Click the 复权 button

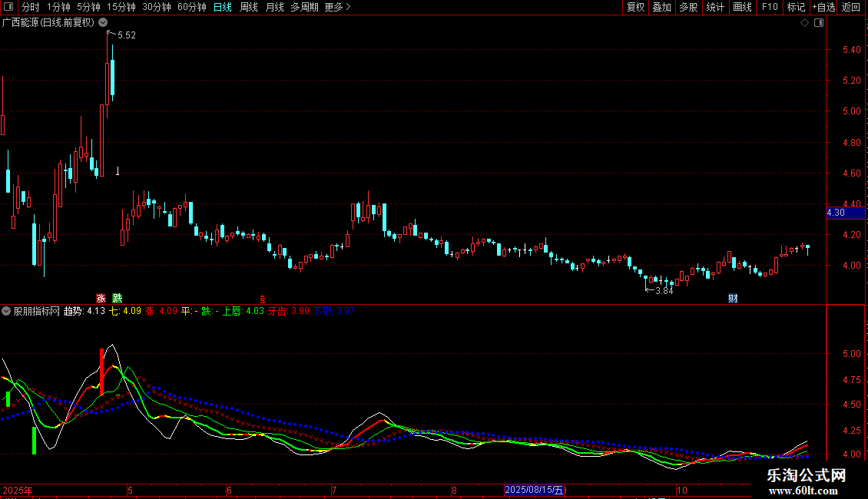click(x=635, y=7)
